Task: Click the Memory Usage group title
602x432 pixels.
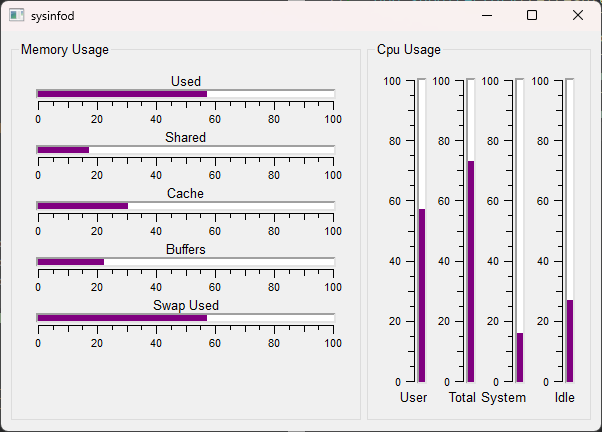Action: [65, 49]
